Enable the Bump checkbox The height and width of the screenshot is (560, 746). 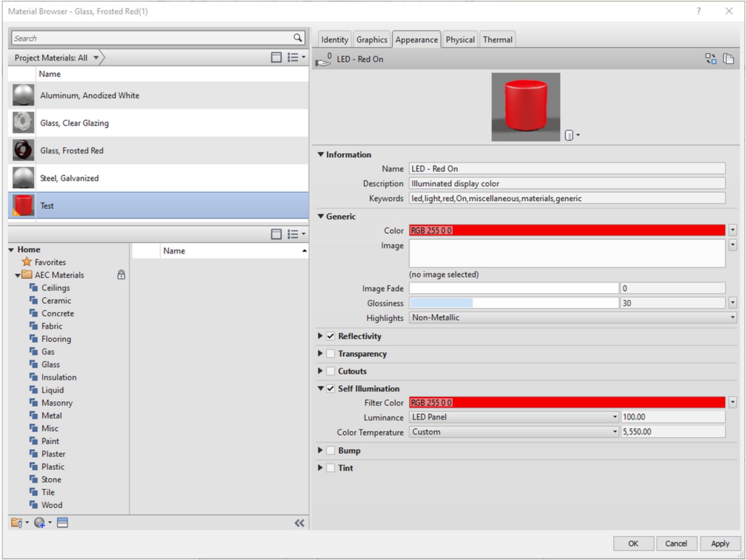(x=331, y=450)
